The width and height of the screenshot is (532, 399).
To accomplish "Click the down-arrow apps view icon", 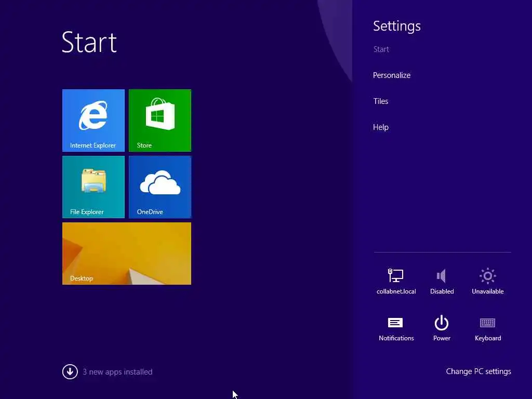I will [x=70, y=371].
